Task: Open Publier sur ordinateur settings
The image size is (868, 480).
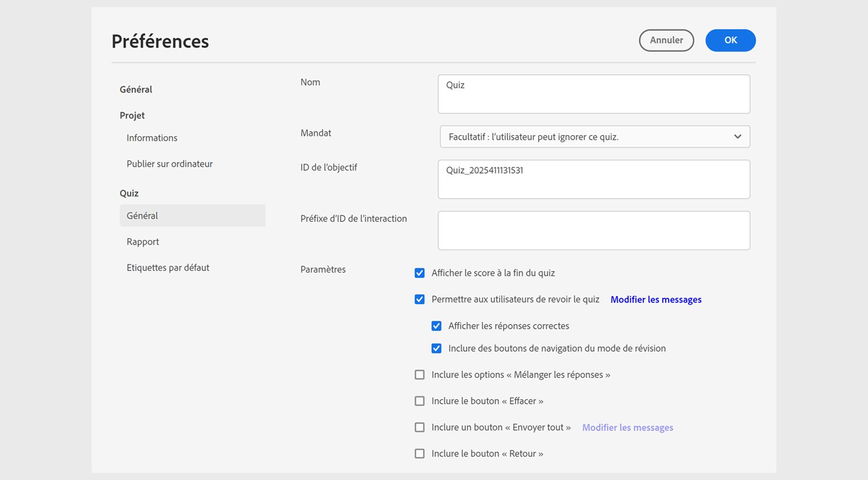Action: pos(169,164)
